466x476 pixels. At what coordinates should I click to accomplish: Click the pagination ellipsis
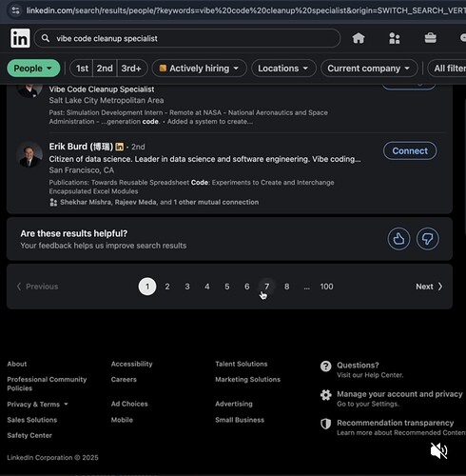pos(306,288)
